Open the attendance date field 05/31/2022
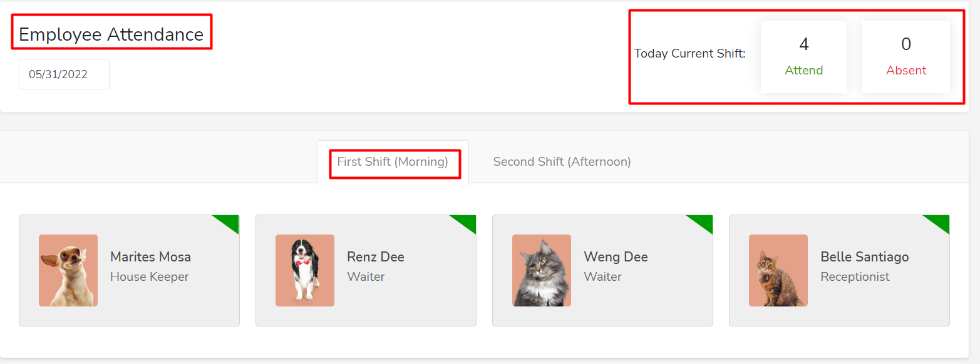 [x=64, y=74]
